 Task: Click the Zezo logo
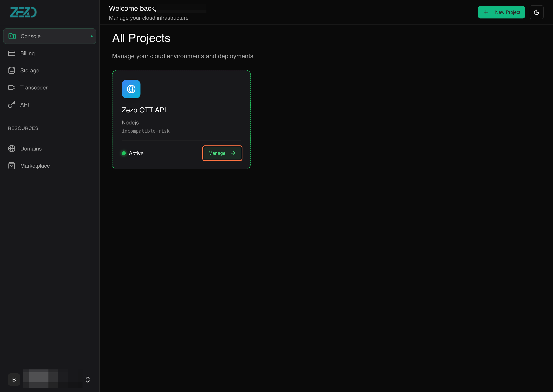[x=23, y=12]
